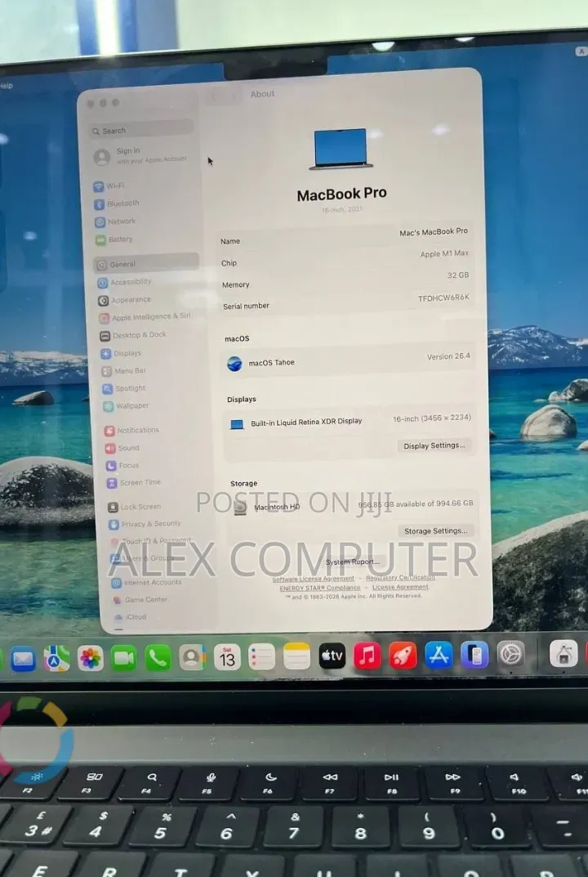Open Notes from the Dock
Screen dimensions: 588x877
click(296, 656)
